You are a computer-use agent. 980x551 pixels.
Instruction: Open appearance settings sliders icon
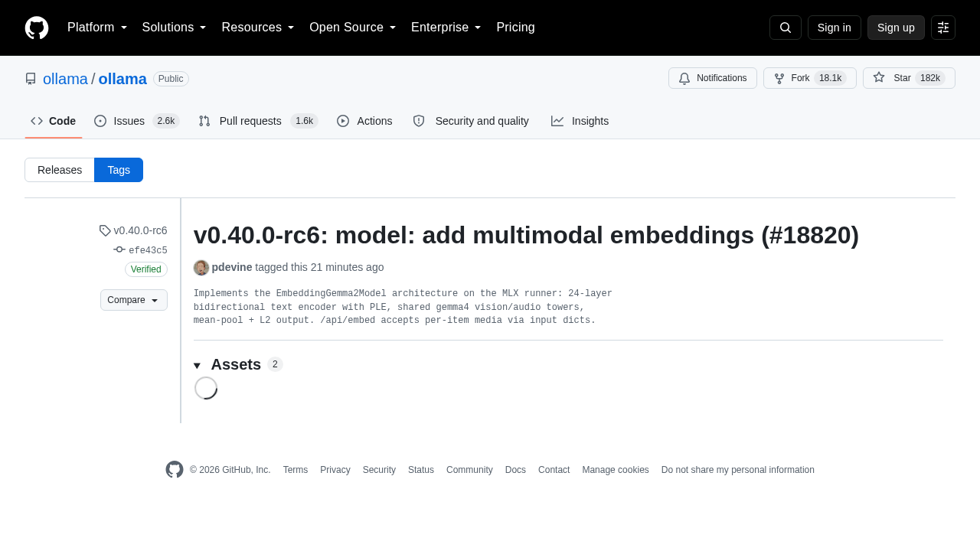[943, 28]
